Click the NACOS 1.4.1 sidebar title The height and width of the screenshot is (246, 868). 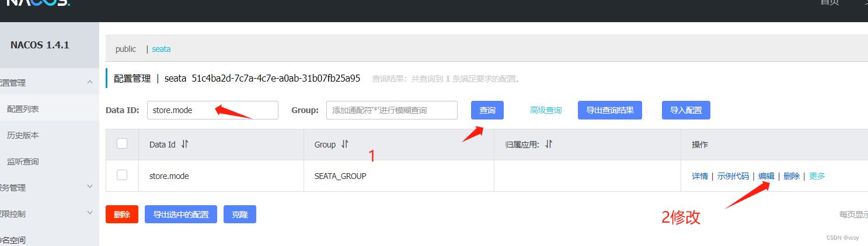tap(40, 45)
